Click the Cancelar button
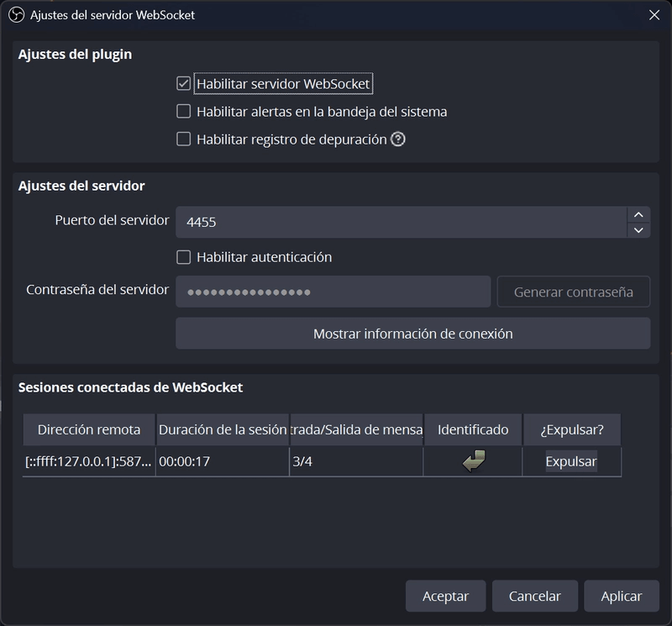 (535, 596)
